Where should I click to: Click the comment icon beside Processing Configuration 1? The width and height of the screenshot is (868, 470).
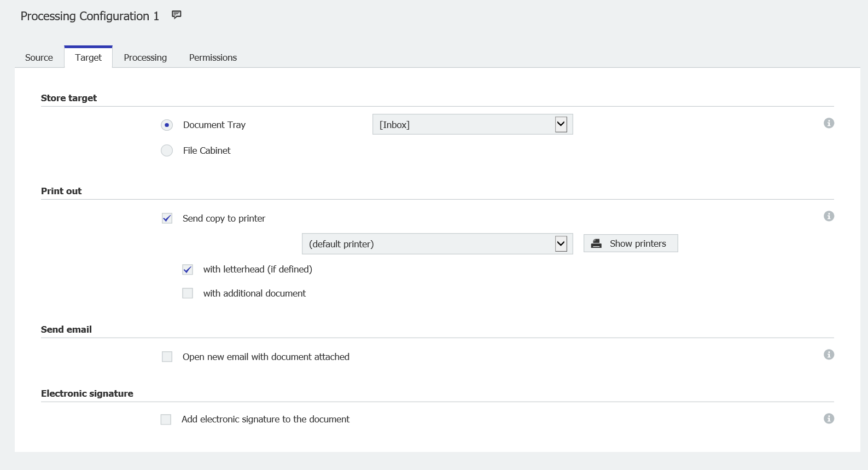click(x=176, y=15)
